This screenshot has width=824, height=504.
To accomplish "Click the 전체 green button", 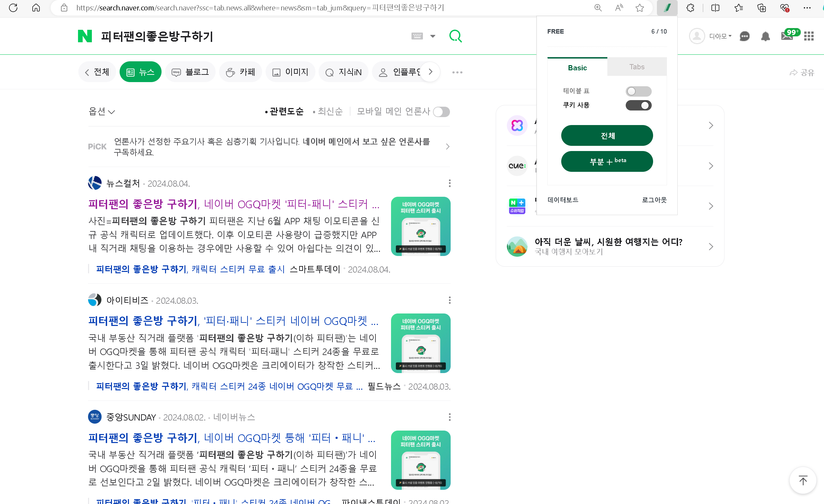I will coord(607,135).
